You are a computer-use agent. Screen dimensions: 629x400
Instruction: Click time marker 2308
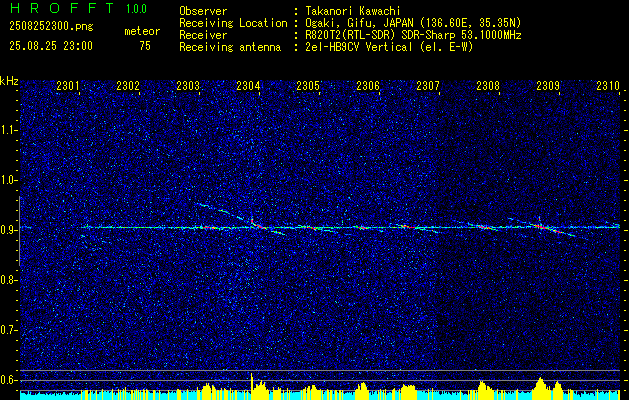(488, 85)
